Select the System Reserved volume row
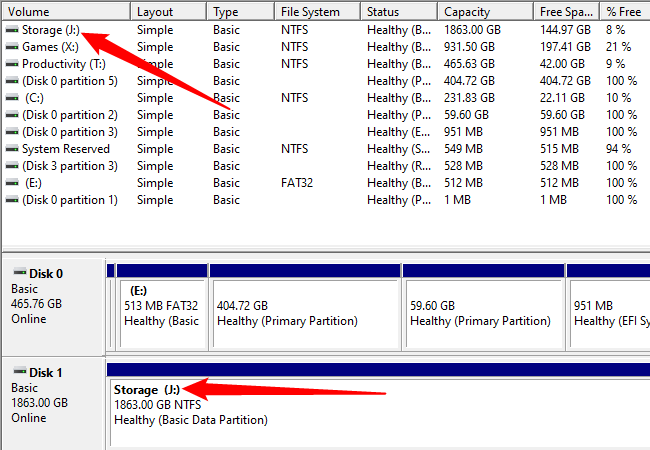Screen dimensions: 650x450 point(326,149)
